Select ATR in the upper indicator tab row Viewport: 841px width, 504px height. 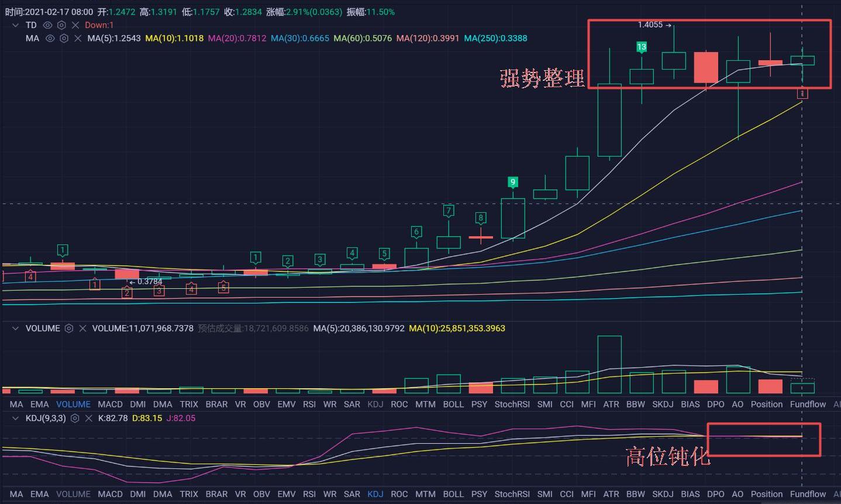611,404
